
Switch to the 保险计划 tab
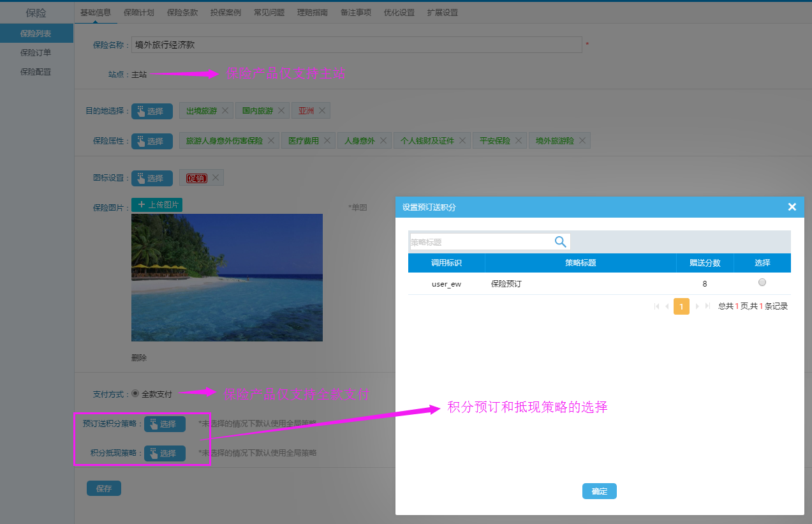(139, 12)
